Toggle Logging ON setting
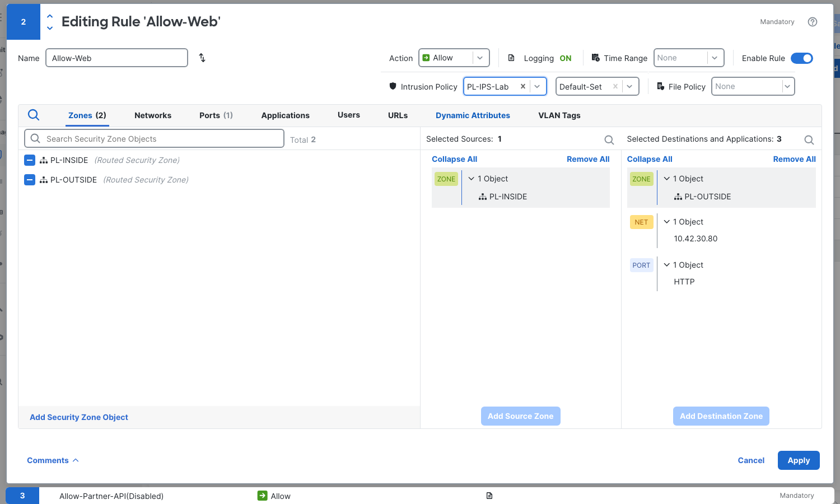 coord(566,58)
